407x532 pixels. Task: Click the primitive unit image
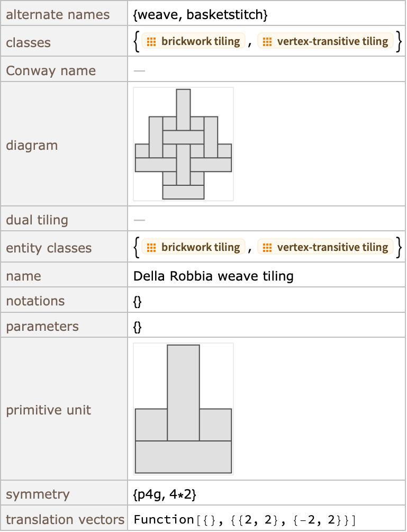[x=183, y=409]
